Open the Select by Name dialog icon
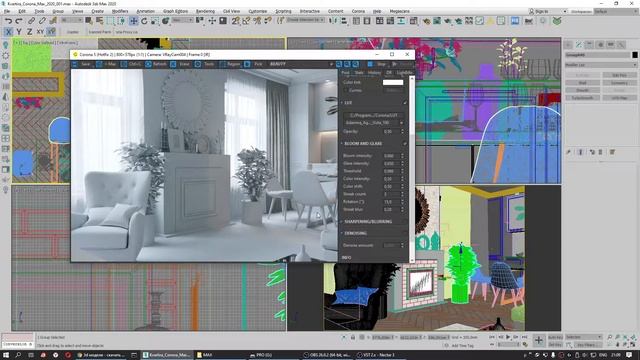This screenshot has height=360, width=640. click(100, 21)
